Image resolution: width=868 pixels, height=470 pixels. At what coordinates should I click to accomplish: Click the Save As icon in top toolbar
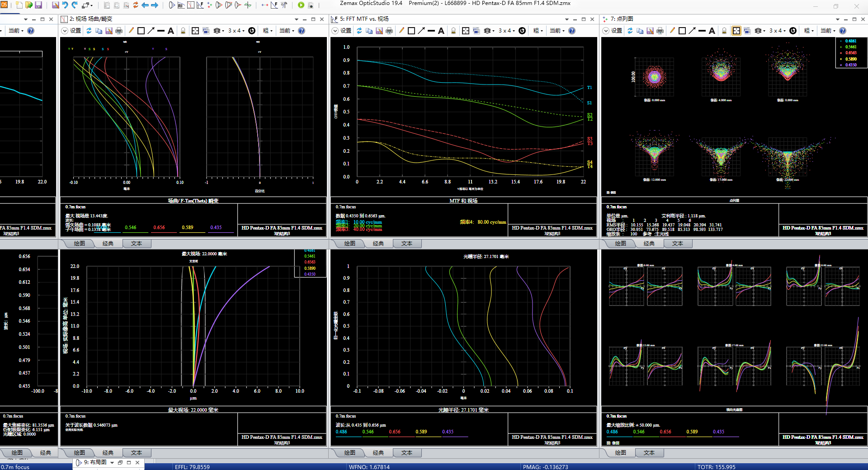pos(56,5)
